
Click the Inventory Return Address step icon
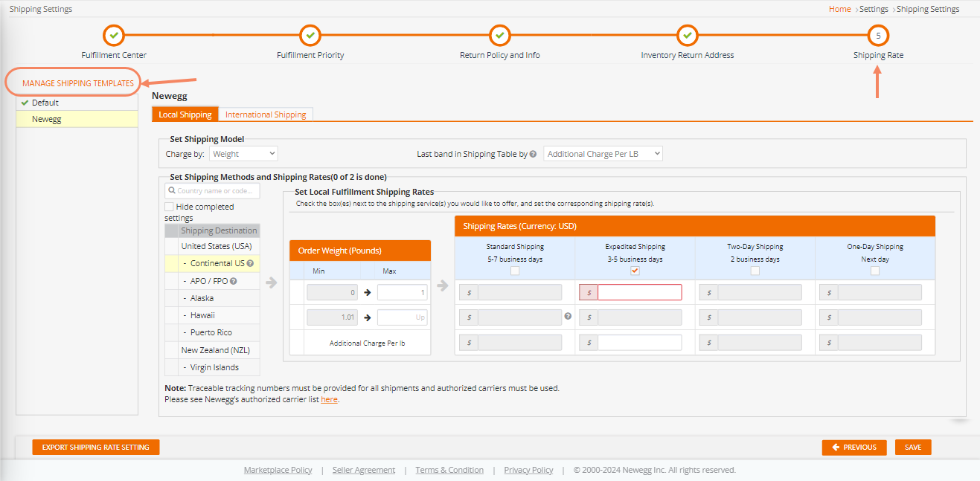click(x=687, y=35)
